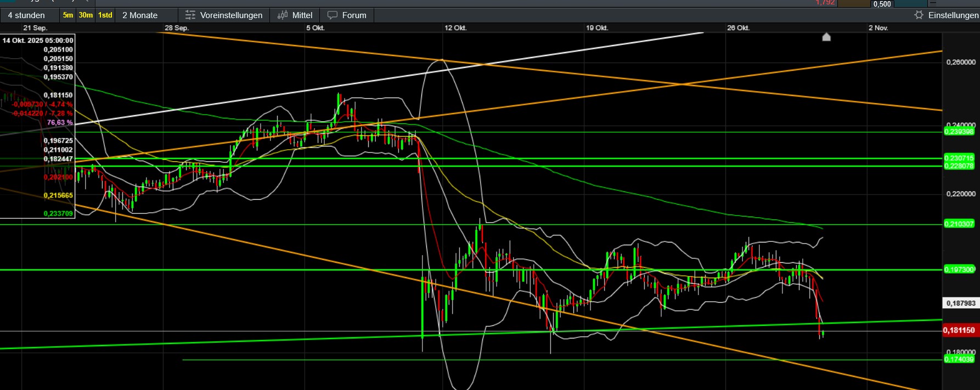Click the candlestick chart-type icon beside Mittel
This screenshot has width=980, height=390.
click(x=283, y=15)
